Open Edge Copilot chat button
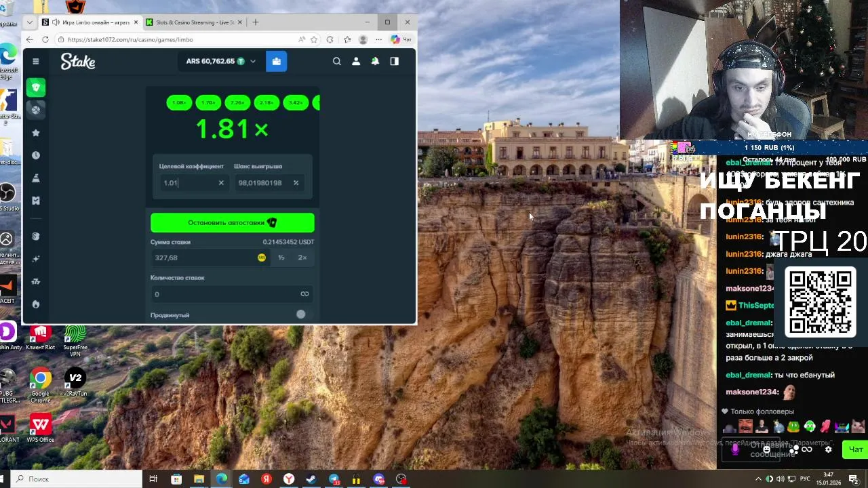This screenshot has height=488, width=868. point(401,39)
